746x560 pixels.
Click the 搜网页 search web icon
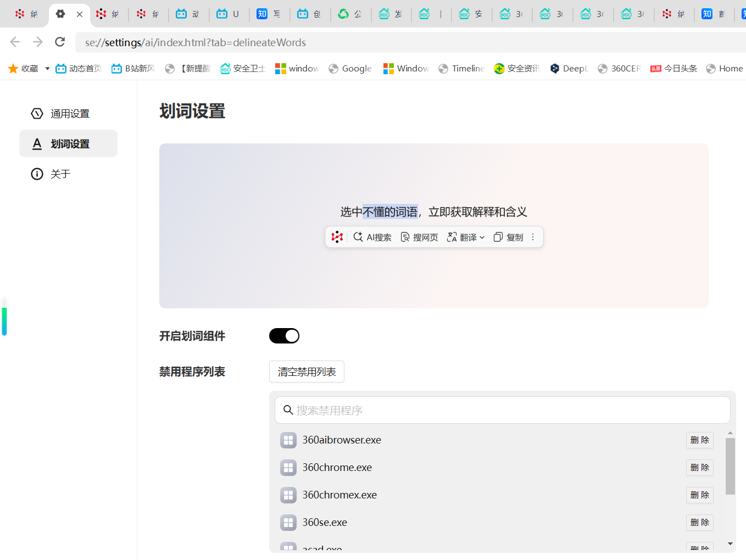click(405, 237)
